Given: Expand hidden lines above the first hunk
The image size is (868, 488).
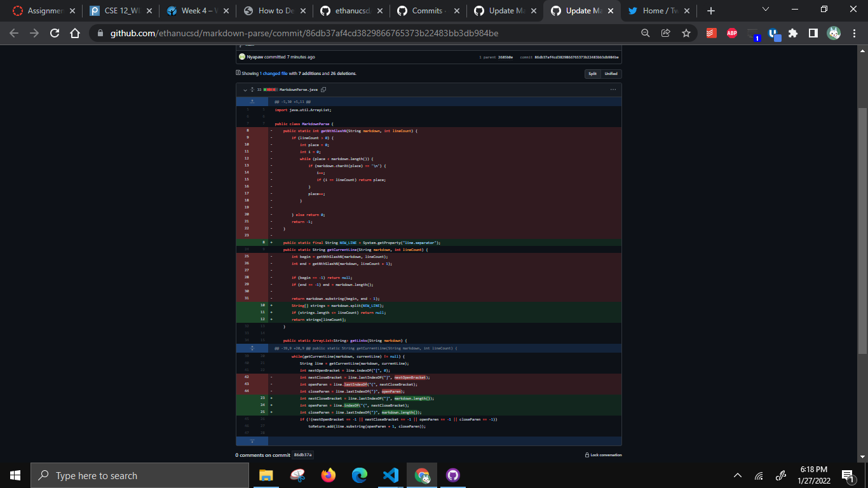Looking at the screenshot, I should tap(252, 101).
